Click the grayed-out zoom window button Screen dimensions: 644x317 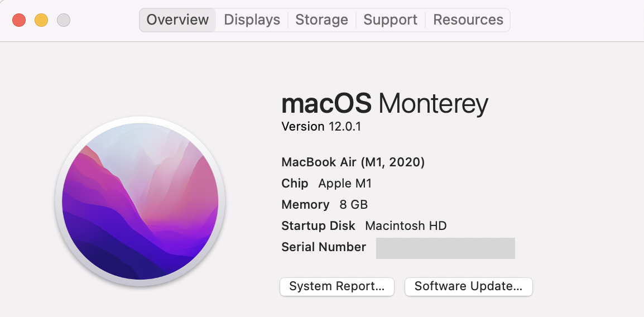tap(63, 20)
